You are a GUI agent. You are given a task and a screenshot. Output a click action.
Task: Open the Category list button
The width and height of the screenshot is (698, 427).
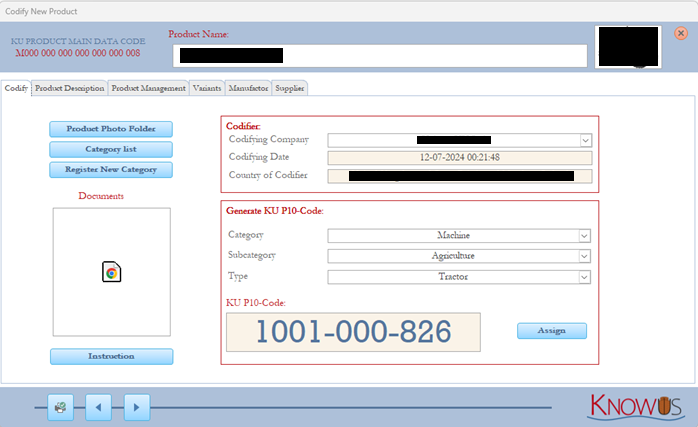pos(111,149)
